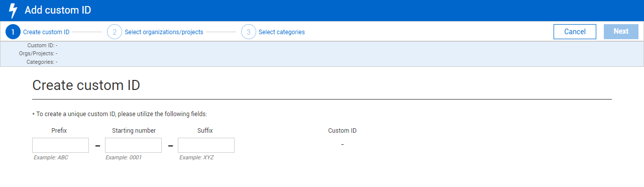Click the Example: ABC hint text
The width and height of the screenshot is (644, 187).
pos(51,157)
